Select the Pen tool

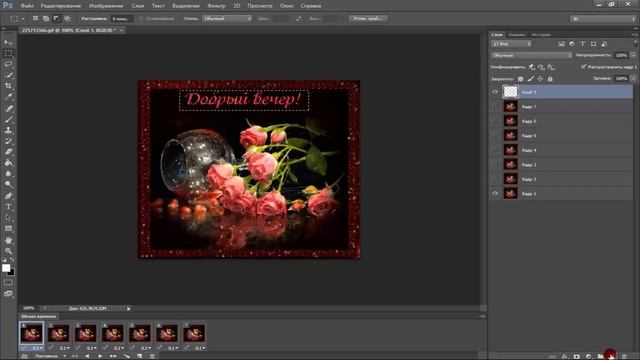(8, 196)
